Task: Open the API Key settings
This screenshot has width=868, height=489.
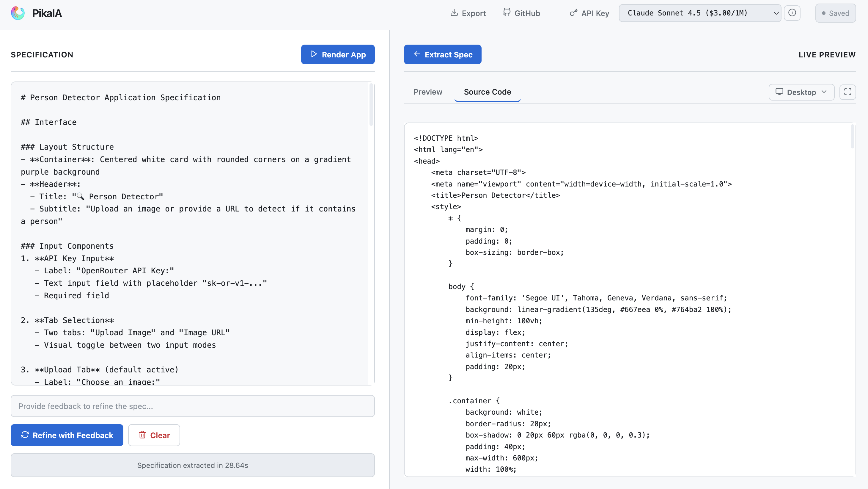Action: click(x=589, y=13)
